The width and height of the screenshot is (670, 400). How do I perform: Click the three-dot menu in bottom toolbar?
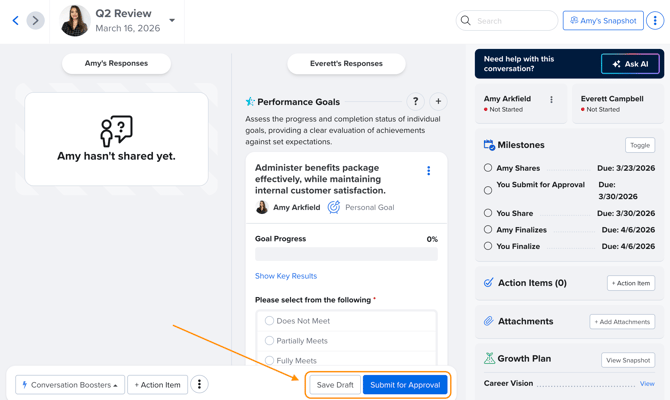[199, 384]
